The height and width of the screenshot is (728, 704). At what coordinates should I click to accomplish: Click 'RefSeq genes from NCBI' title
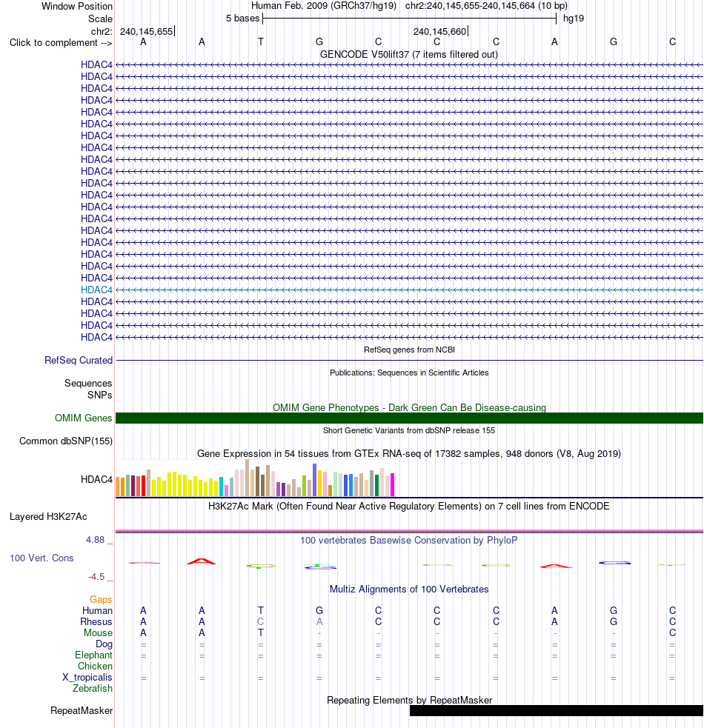click(x=409, y=350)
